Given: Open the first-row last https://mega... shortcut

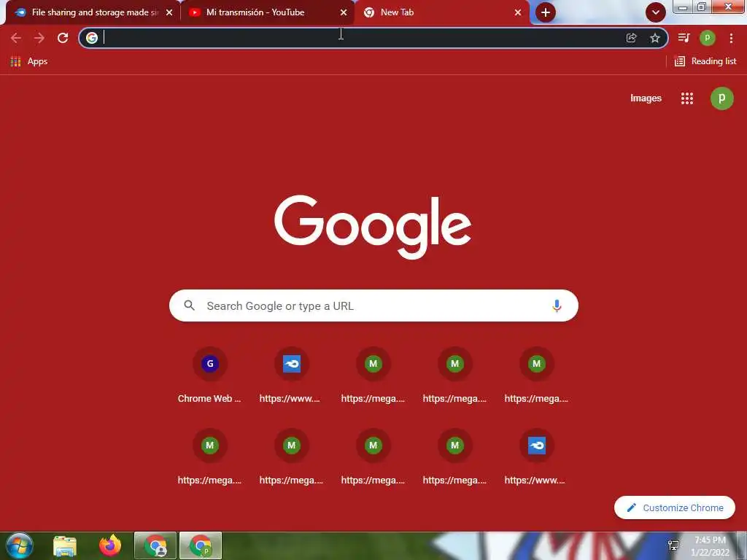Looking at the screenshot, I should click(x=536, y=376).
